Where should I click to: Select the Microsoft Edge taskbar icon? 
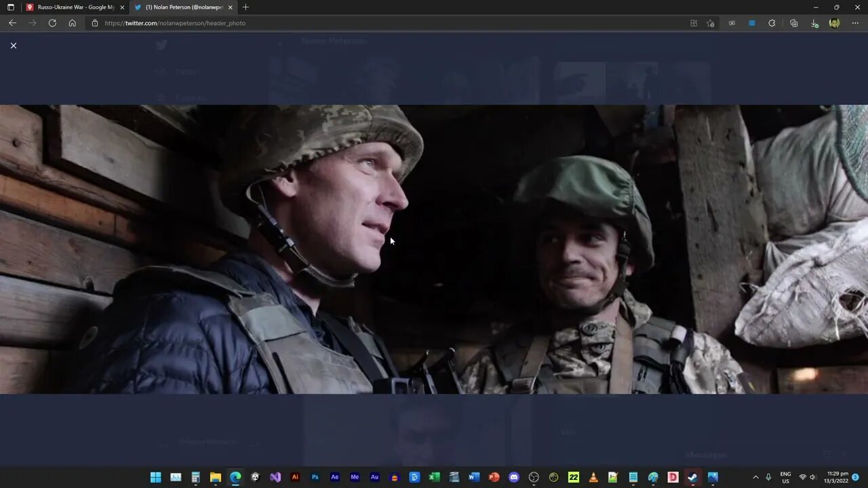coord(235,477)
